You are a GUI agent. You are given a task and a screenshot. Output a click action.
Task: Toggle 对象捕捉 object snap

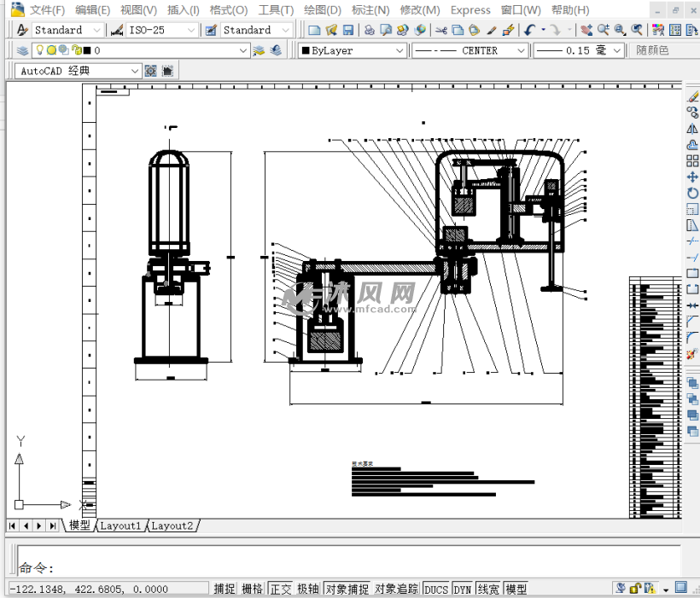pos(347,589)
